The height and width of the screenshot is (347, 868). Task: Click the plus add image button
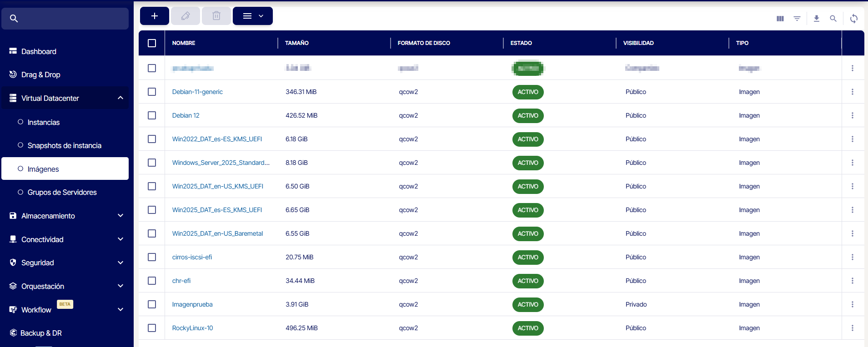(154, 16)
